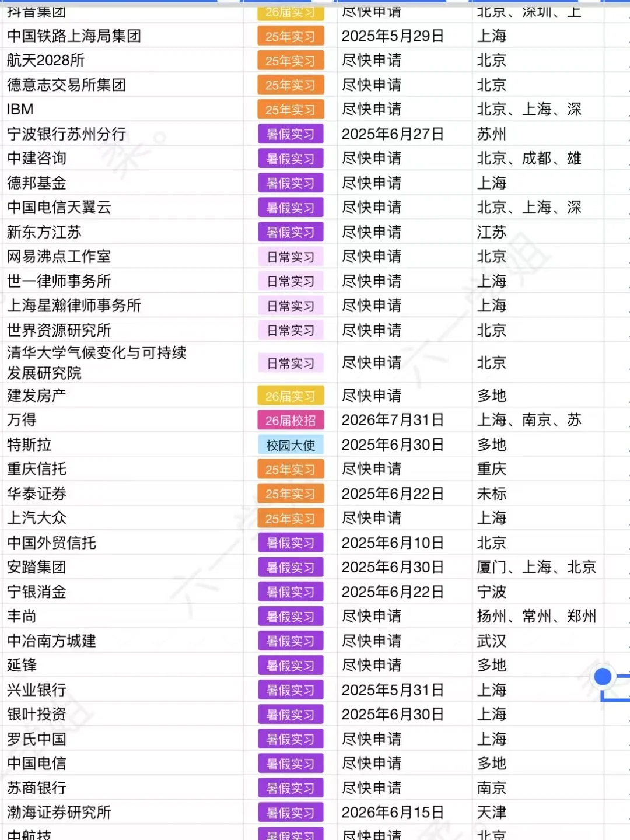Click the 清华大学气候变化与可持续发展研究院 cell

123,363
